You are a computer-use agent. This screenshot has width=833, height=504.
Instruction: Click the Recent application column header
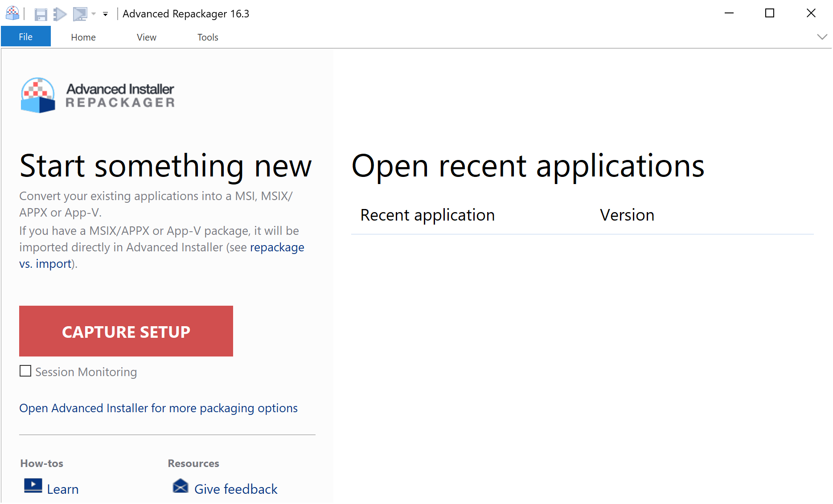tap(427, 215)
